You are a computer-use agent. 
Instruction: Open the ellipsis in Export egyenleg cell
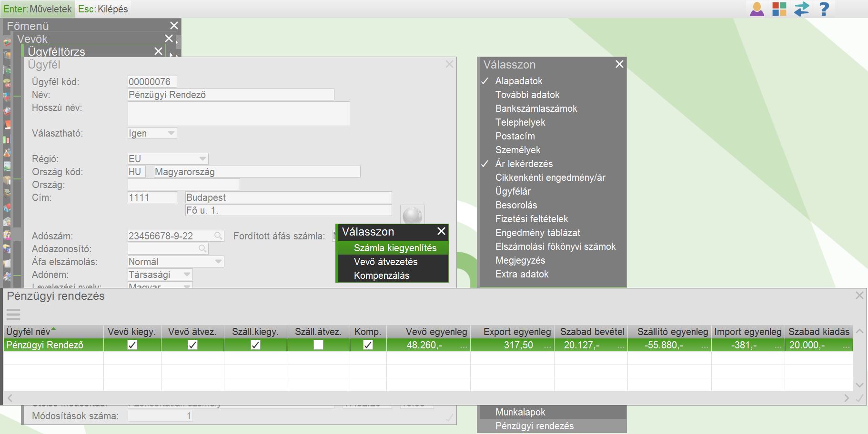click(548, 347)
